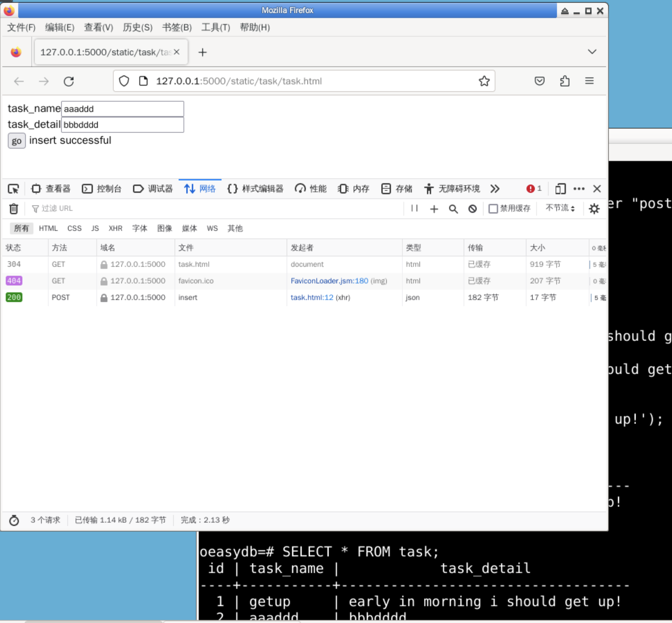Click the task_detail input field
672x623 pixels.
[x=123, y=124]
